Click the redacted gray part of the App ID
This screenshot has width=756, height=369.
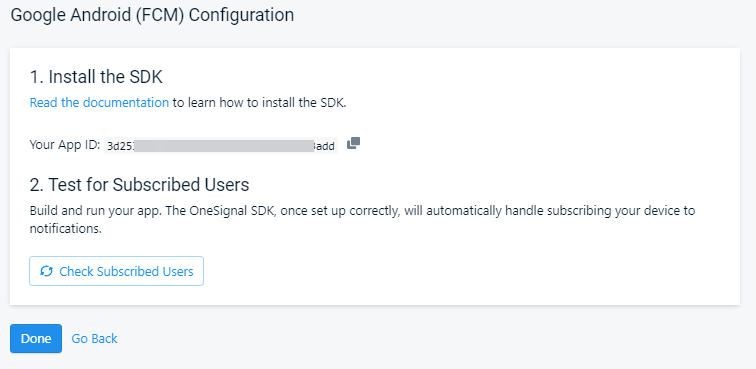(x=224, y=146)
